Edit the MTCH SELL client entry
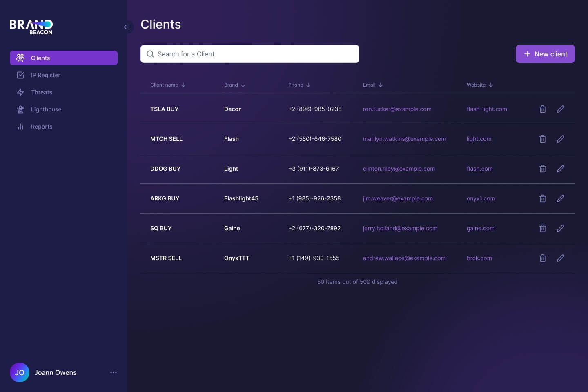The image size is (588, 392). [x=560, y=139]
